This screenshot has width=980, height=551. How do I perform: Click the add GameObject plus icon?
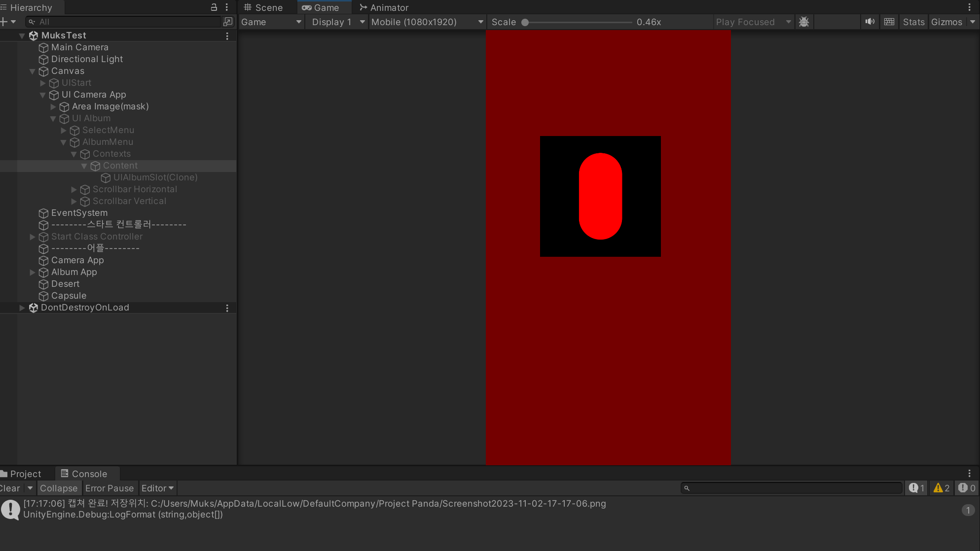[4, 22]
